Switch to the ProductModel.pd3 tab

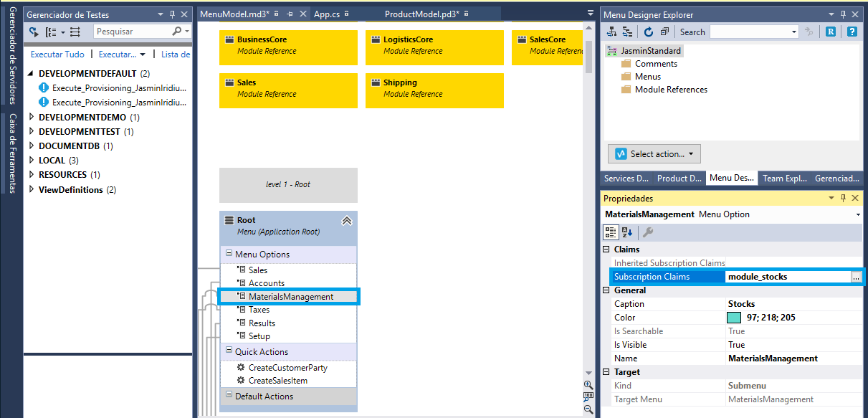pos(426,14)
